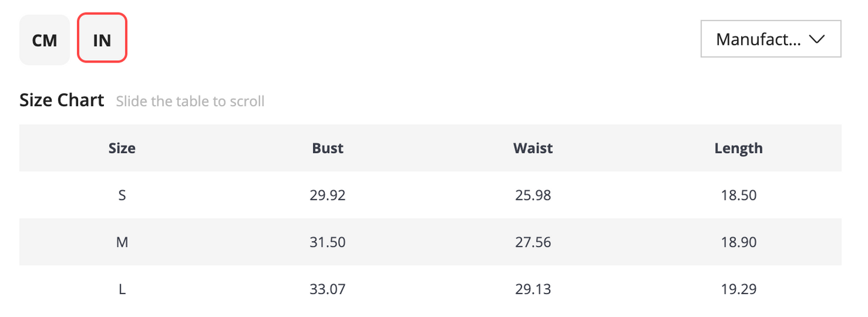Click the Length column header

[x=739, y=148]
